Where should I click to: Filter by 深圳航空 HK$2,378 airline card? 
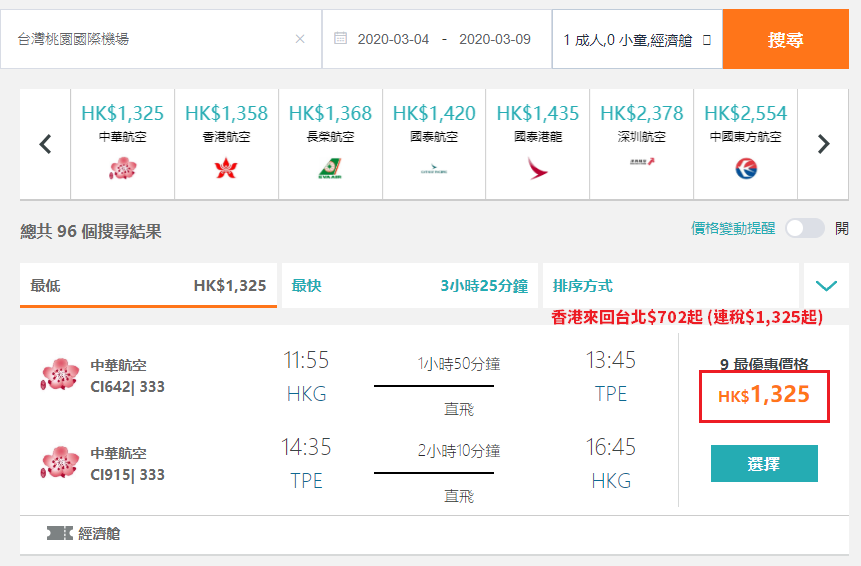[641, 144]
